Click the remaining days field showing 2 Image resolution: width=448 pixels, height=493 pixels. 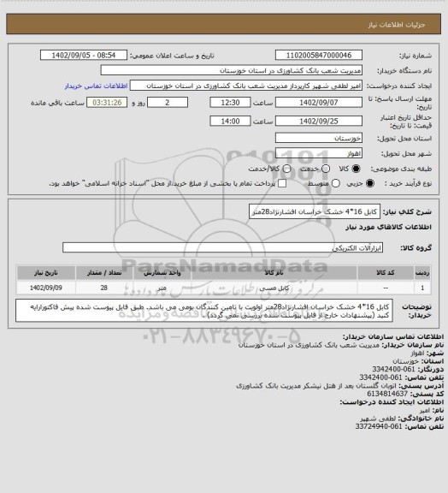pyautogui.click(x=168, y=103)
